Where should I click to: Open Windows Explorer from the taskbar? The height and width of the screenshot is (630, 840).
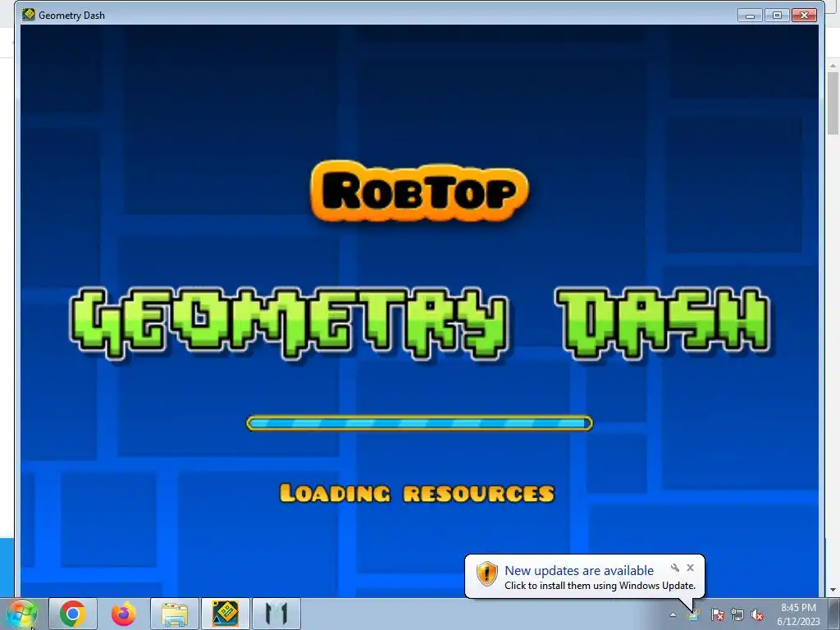(175, 614)
